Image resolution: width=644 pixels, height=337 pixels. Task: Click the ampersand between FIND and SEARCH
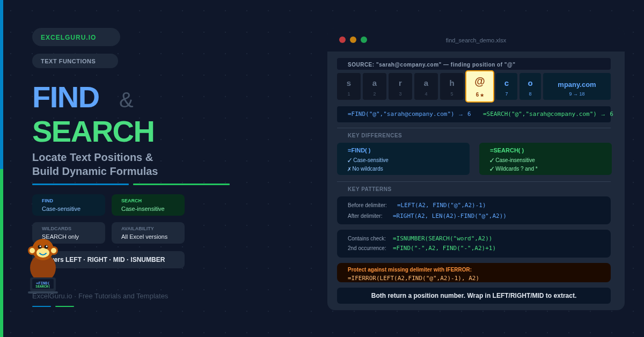pyautogui.click(x=126, y=100)
